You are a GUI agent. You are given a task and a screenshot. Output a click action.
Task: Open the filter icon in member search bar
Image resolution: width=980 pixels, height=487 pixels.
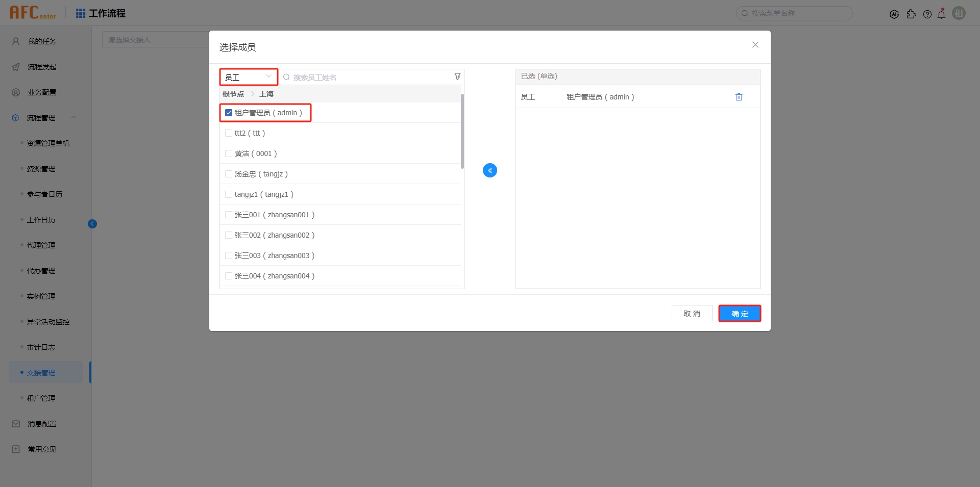(x=457, y=76)
